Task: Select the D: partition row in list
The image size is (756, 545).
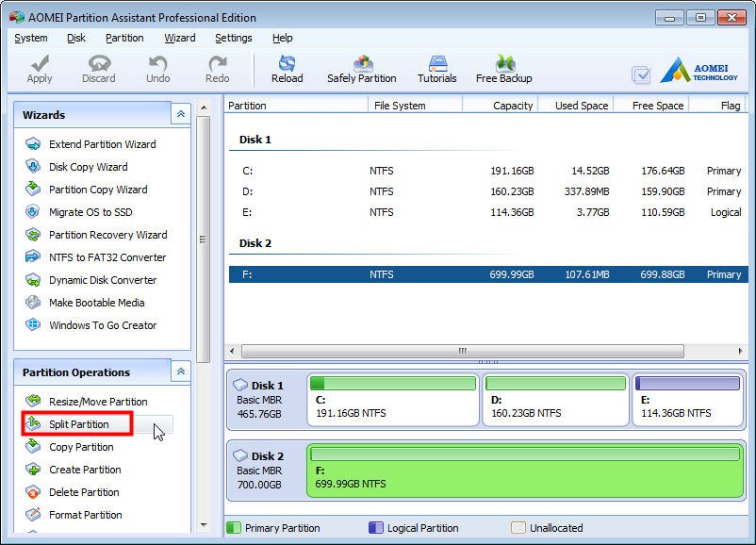Action: pyautogui.click(x=488, y=191)
